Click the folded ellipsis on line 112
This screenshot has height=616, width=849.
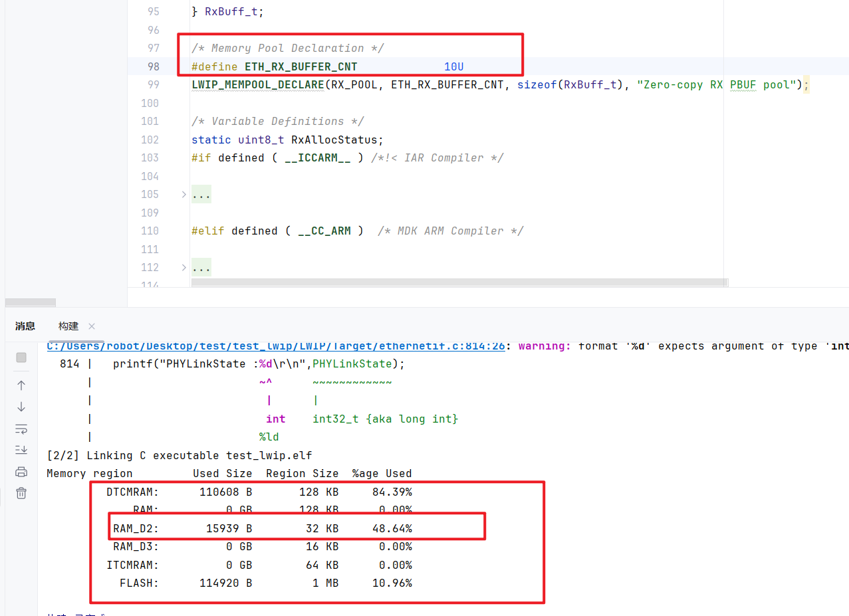point(201,267)
